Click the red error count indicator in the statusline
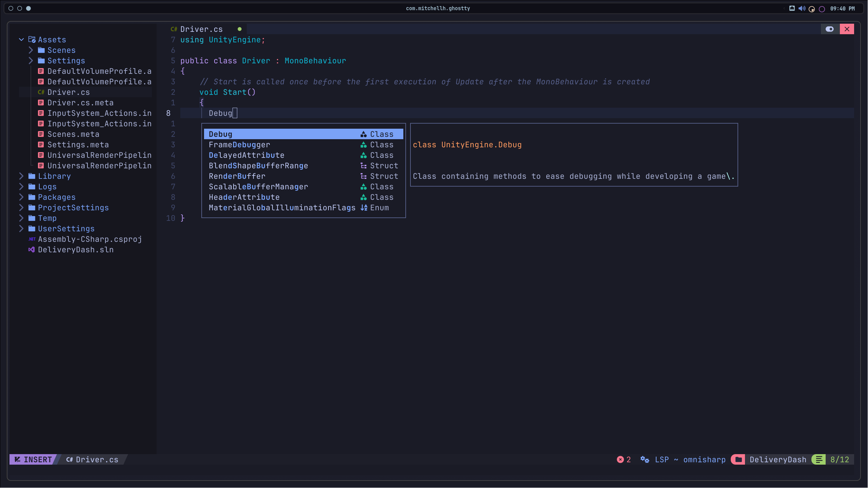This screenshot has height=488, width=868. pos(621,460)
